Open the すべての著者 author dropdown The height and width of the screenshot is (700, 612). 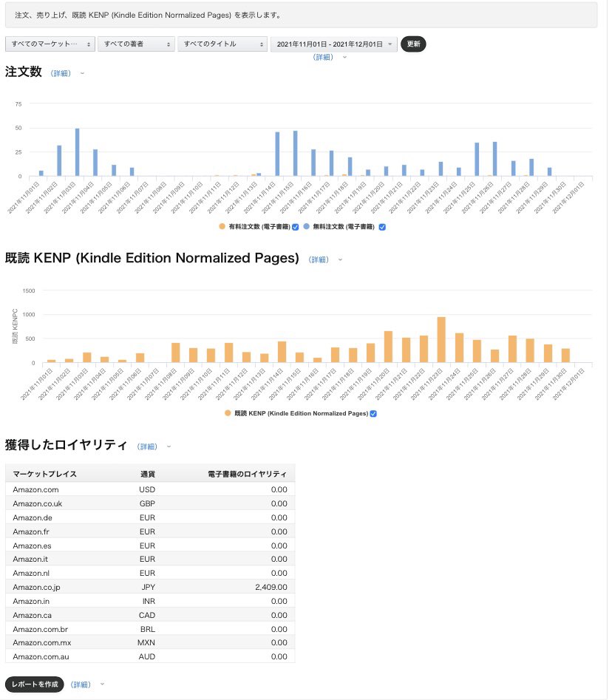[x=136, y=44]
